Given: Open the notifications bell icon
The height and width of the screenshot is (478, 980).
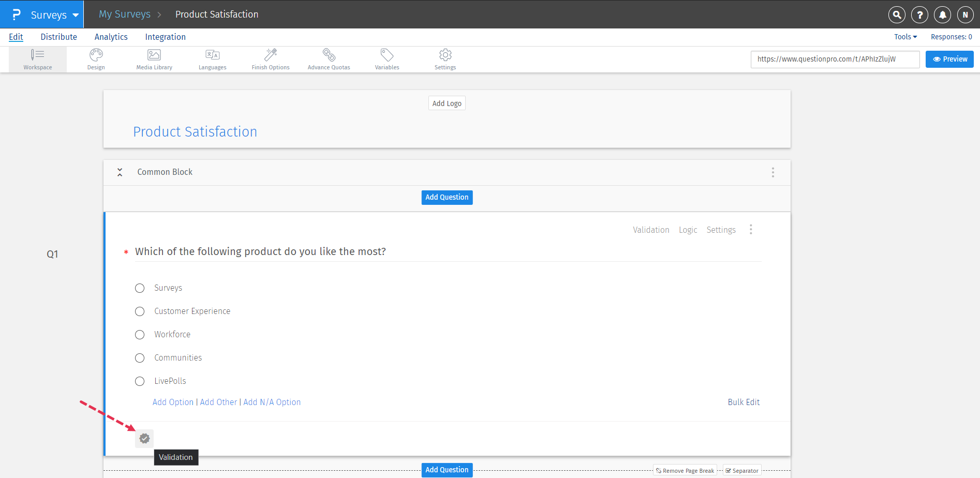Looking at the screenshot, I should pyautogui.click(x=942, y=14).
